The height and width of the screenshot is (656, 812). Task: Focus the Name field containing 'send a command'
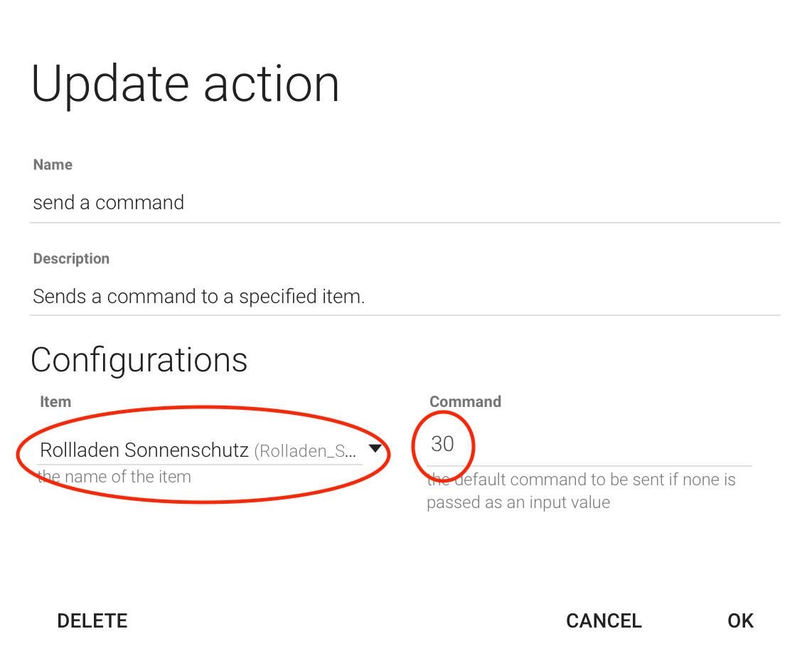[109, 203]
